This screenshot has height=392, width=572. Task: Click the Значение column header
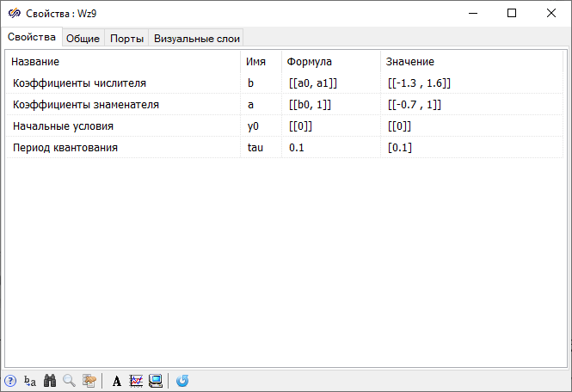410,62
